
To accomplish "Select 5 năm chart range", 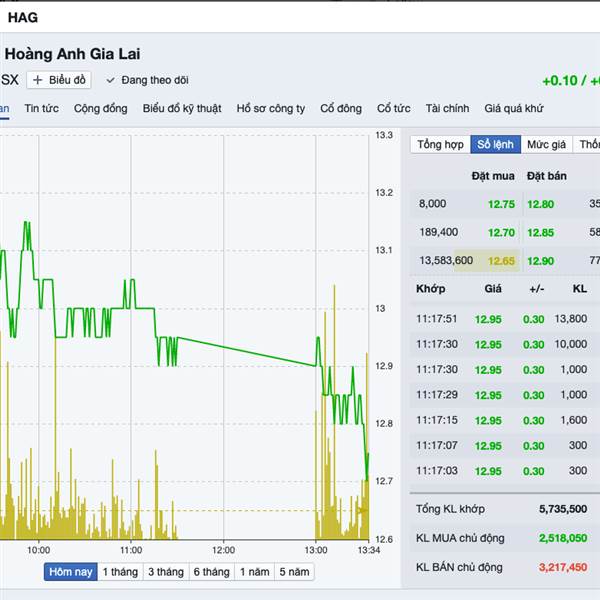I will click(294, 572).
